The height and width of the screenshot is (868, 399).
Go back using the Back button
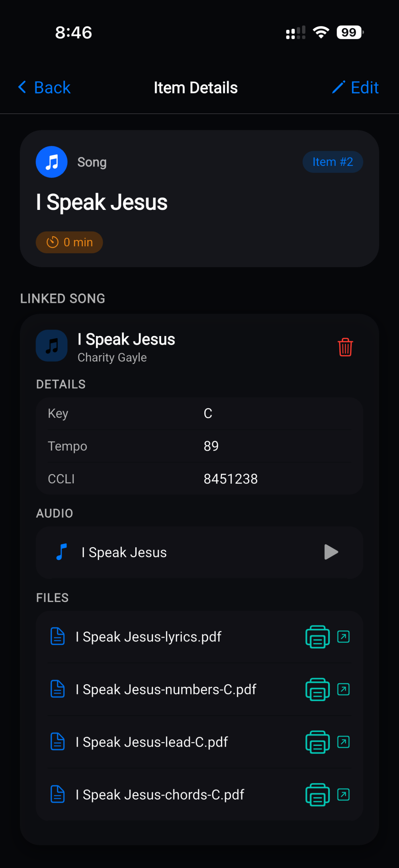pyautogui.click(x=44, y=87)
